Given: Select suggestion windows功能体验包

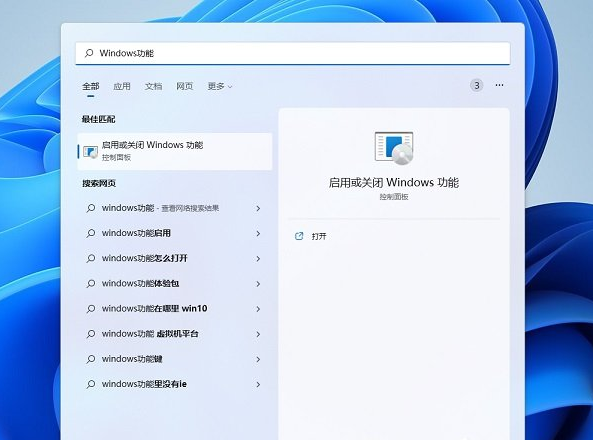Looking at the screenshot, I should pyautogui.click(x=175, y=284).
